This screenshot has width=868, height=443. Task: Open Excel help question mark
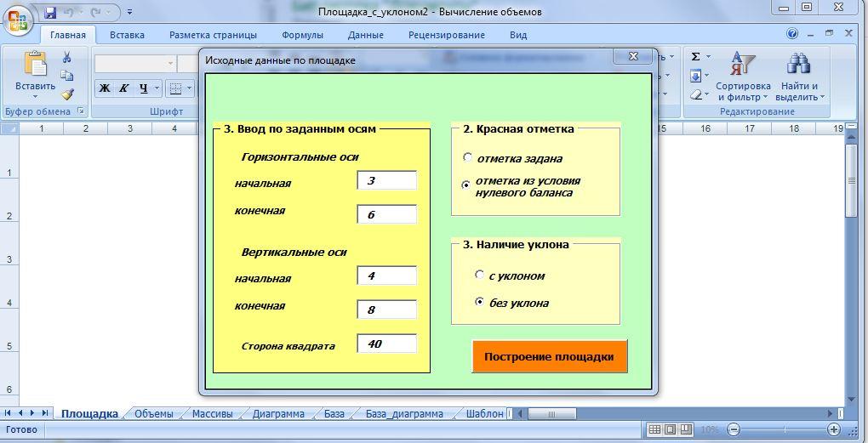(792, 34)
